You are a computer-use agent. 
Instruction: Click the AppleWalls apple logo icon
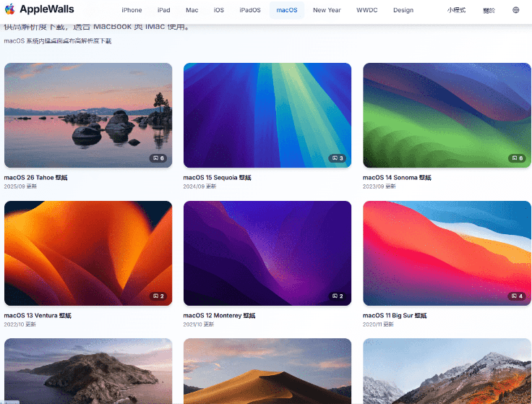(10, 9)
